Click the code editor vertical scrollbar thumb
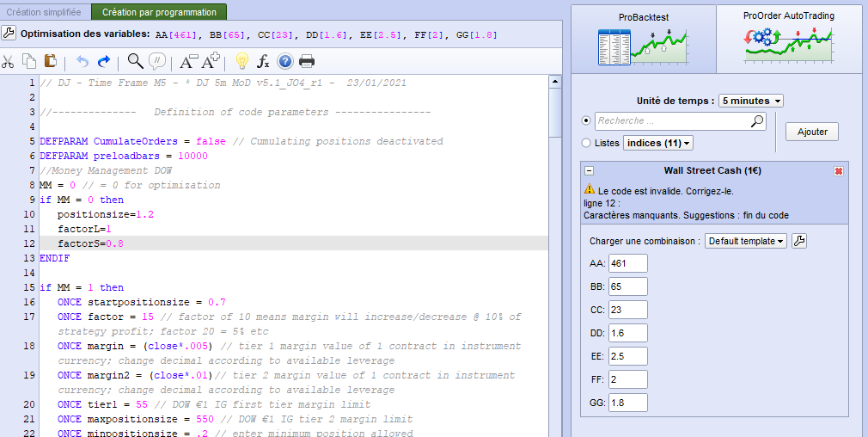This screenshot has height=437, width=868. (x=555, y=113)
